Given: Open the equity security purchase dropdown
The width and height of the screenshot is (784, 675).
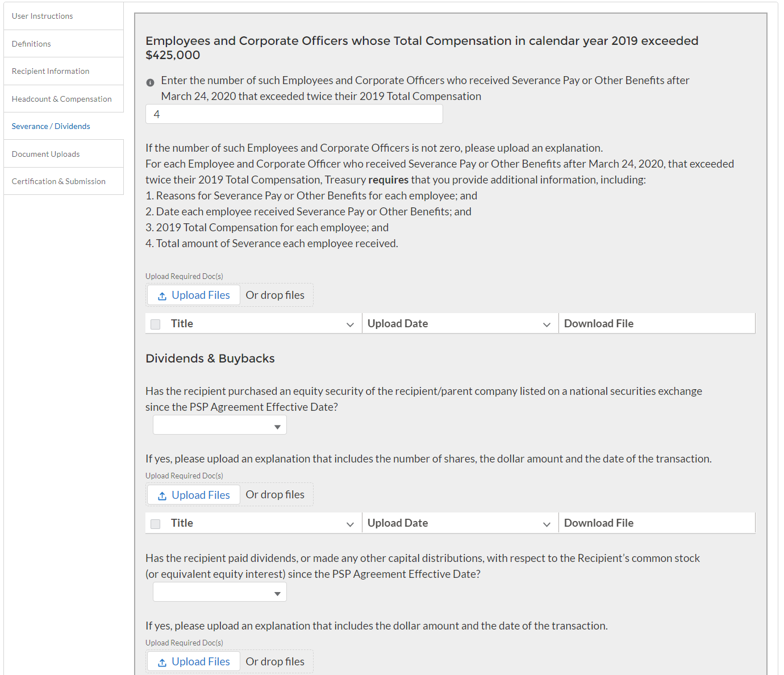Looking at the screenshot, I should [220, 425].
